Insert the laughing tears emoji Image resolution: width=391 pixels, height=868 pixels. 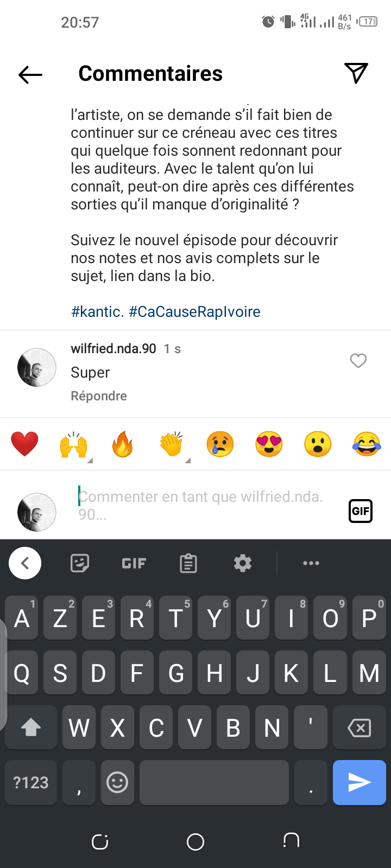coord(367,444)
